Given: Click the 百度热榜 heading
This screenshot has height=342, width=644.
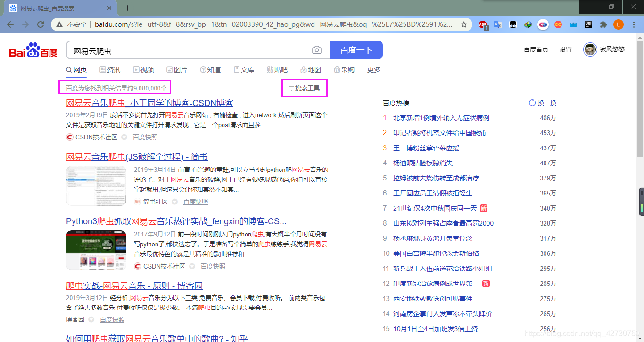Looking at the screenshot, I should 396,103.
